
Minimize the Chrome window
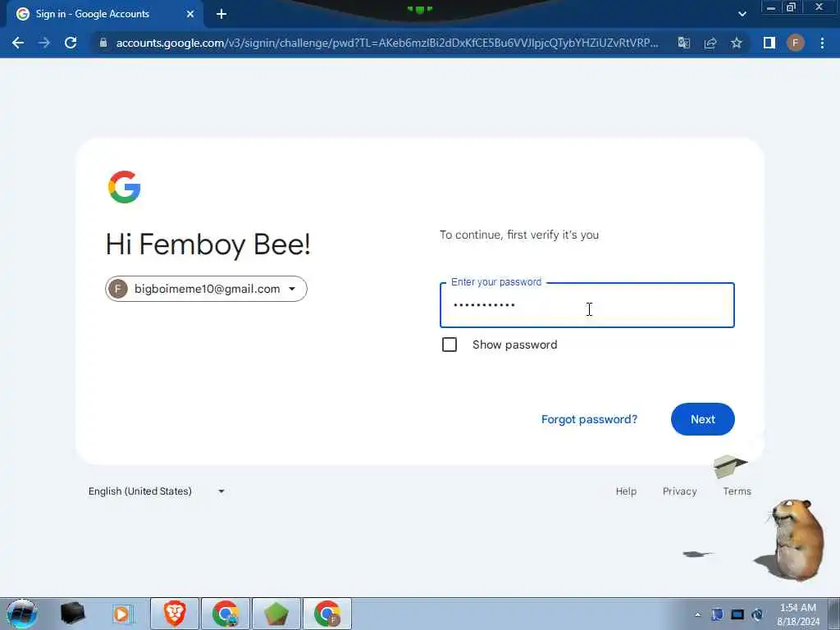[x=771, y=8]
